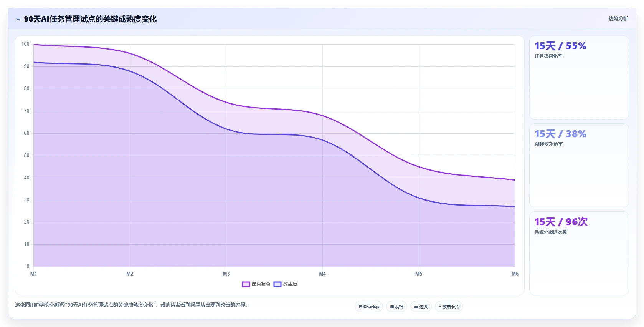Click the trend icon beside the chart title

pyautogui.click(x=18, y=19)
